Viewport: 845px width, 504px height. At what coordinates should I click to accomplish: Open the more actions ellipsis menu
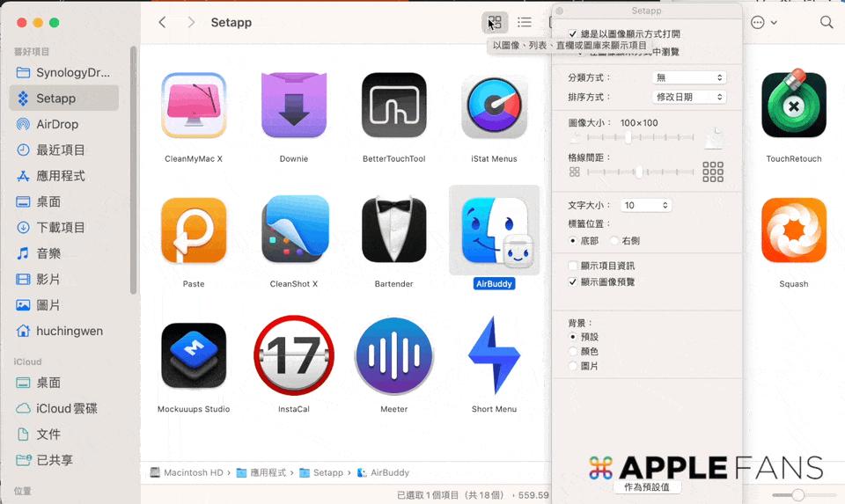point(764,22)
